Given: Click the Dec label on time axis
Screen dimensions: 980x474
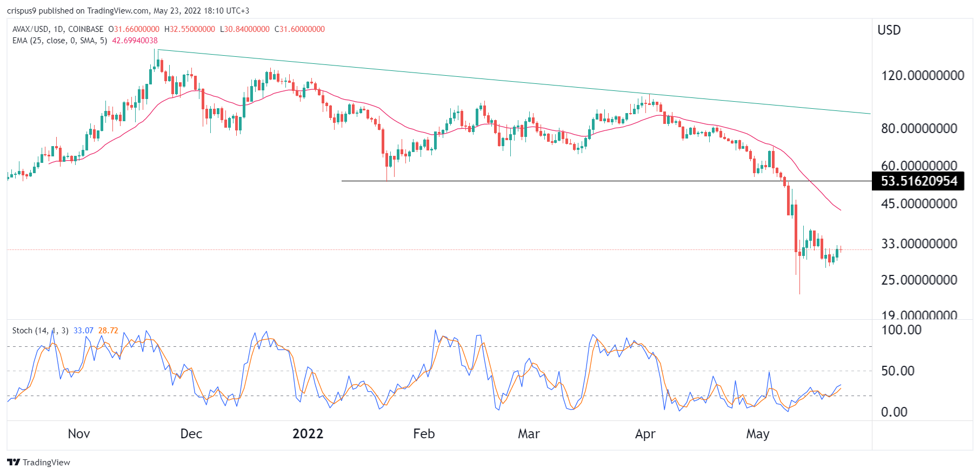Looking at the screenshot, I should (191, 434).
